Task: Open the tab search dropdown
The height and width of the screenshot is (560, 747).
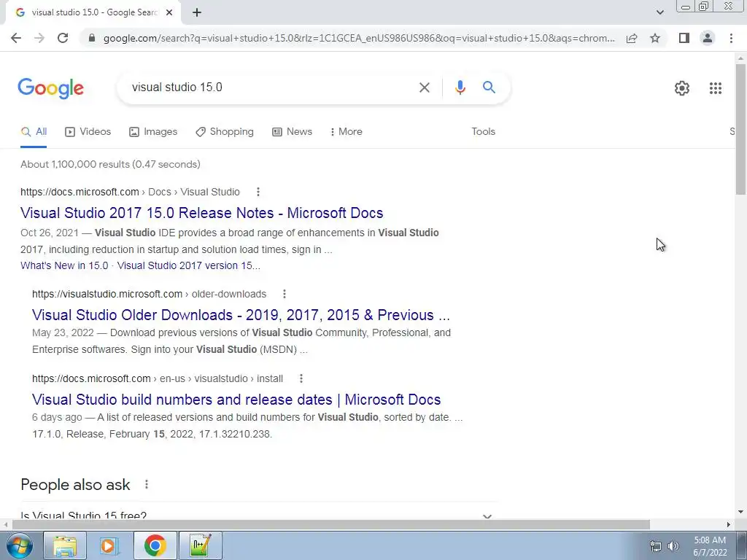Action: coord(659,12)
